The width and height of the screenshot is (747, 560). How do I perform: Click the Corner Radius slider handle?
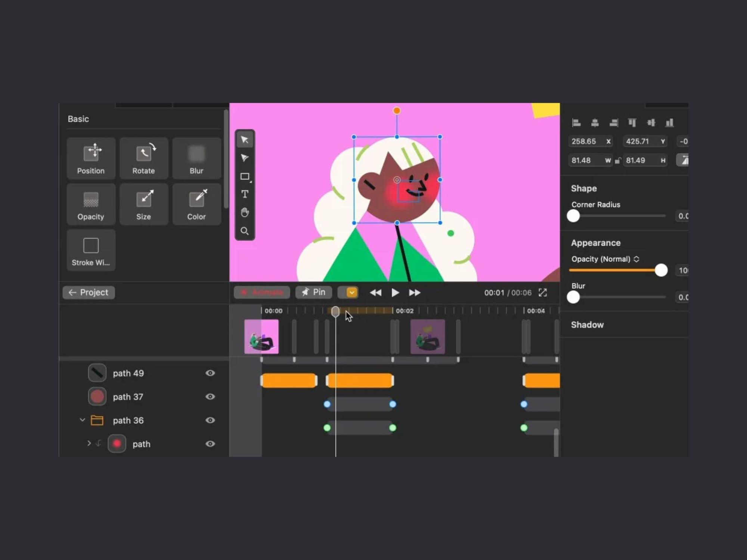pos(573,216)
